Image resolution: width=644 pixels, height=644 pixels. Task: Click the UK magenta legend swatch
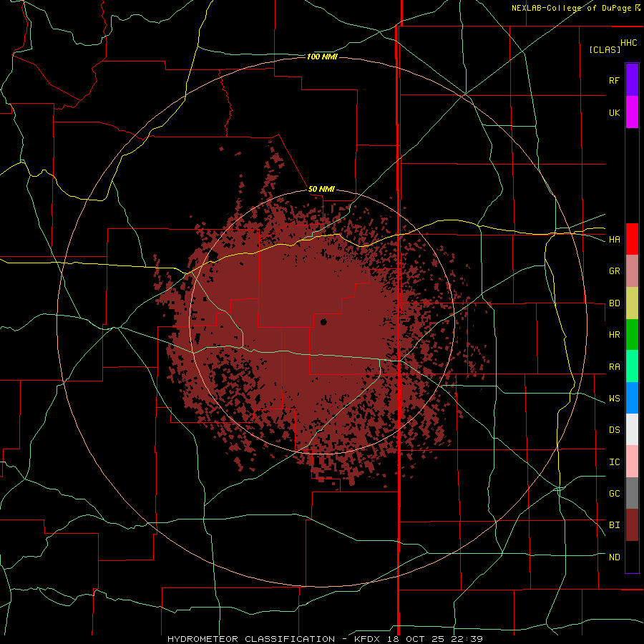632,112
